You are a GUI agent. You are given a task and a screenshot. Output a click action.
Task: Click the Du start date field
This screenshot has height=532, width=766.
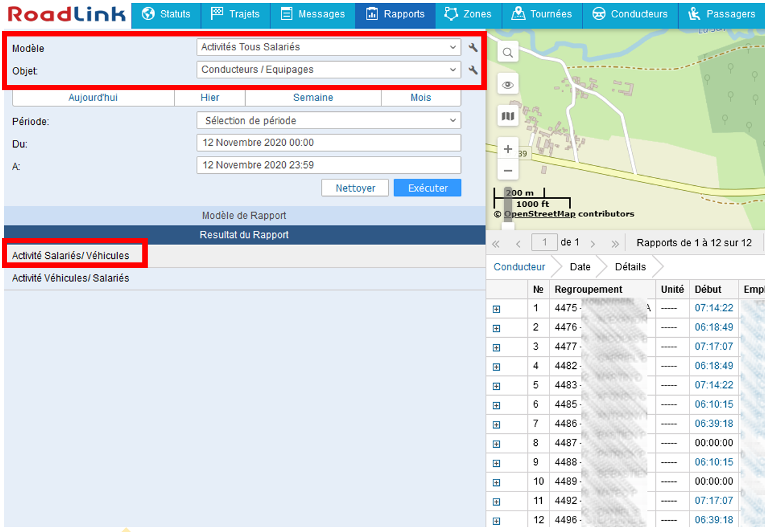[328, 143]
